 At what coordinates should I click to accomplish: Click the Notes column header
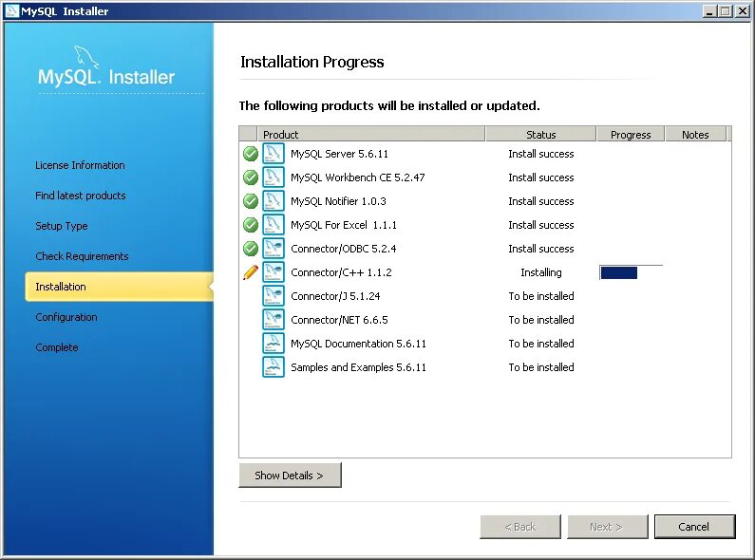(x=695, y=134)
